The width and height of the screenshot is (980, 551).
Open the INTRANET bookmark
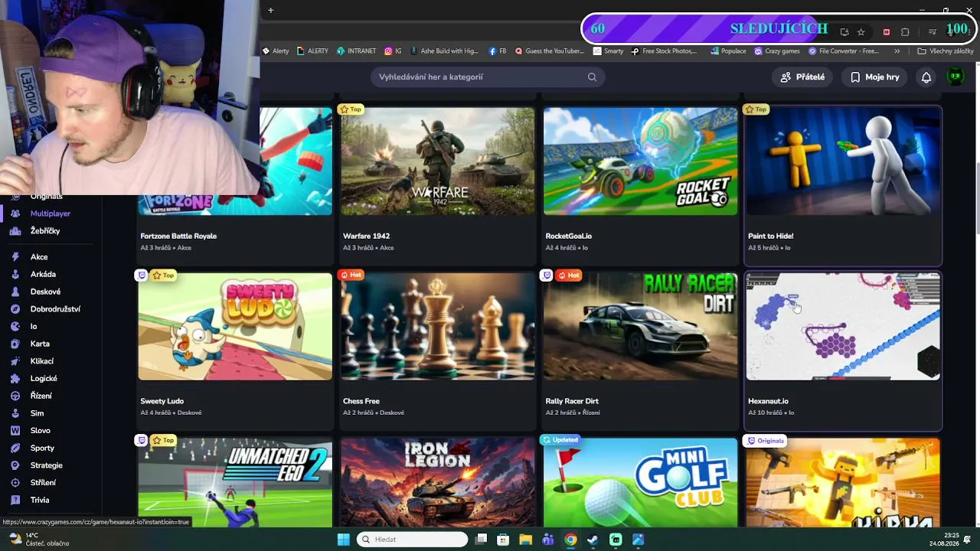tap(356, 51)
